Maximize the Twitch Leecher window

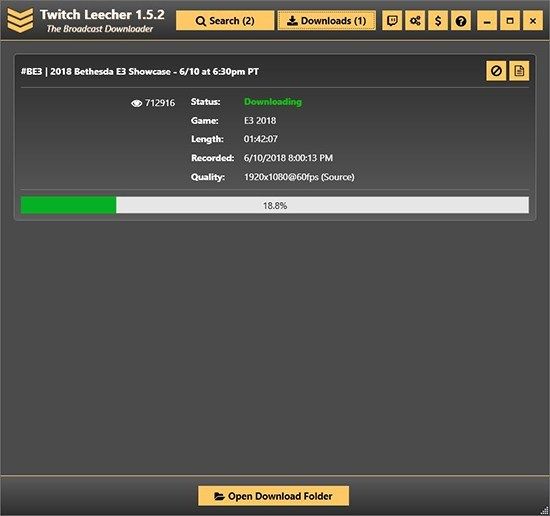[x=510, y=21]
